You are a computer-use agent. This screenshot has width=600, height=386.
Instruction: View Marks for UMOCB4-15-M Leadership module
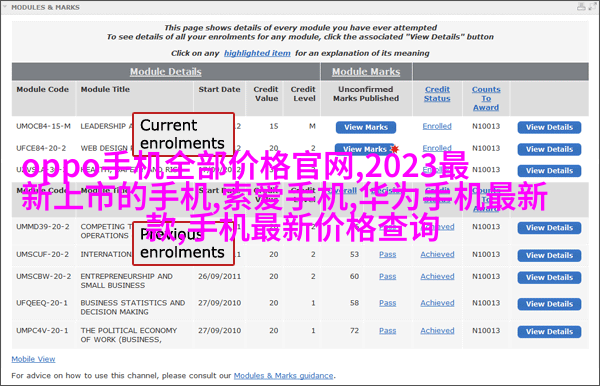tap(366, 127)
